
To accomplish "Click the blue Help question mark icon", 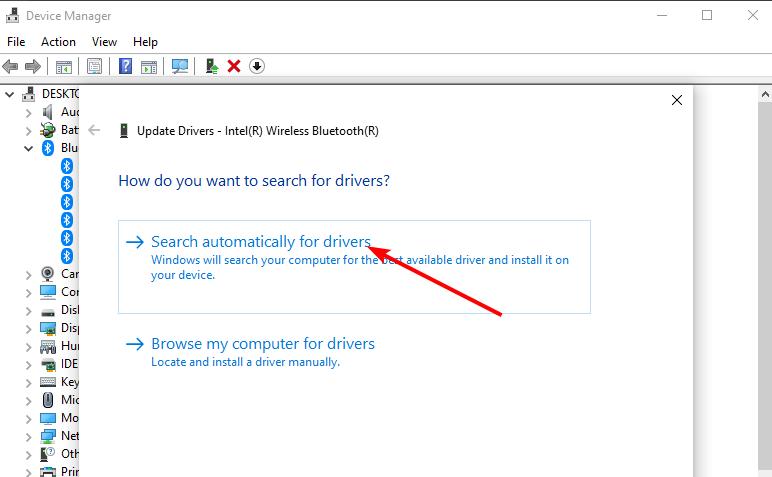I will pos(126,66).
